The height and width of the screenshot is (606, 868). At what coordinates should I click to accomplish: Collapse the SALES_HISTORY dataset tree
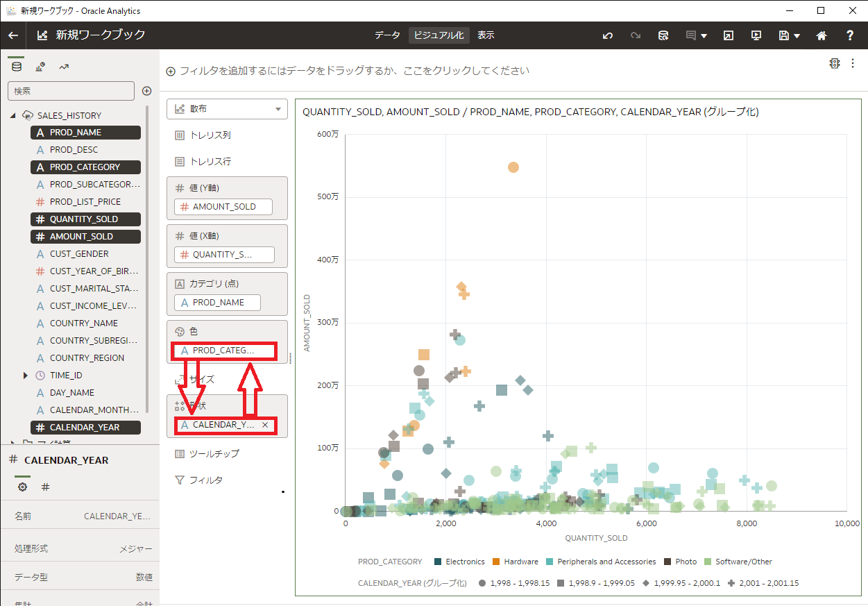pyautogui.click(x=13, y=115)
